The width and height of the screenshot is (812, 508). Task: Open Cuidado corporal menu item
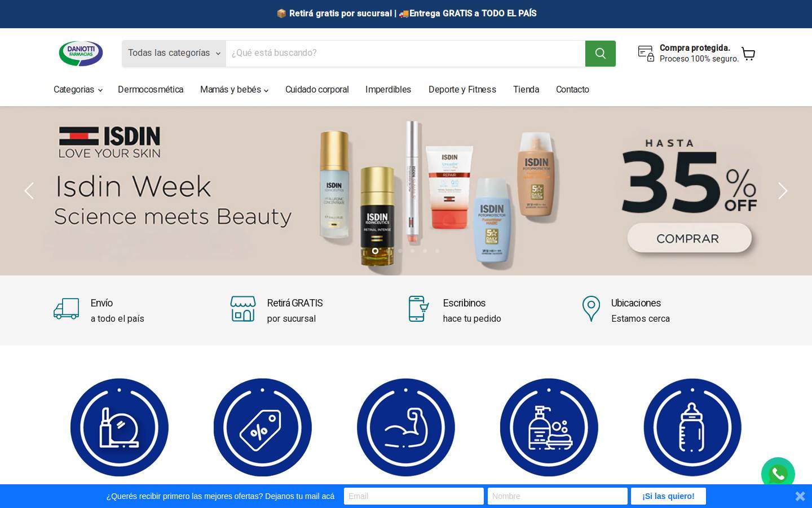pos(317,89)
